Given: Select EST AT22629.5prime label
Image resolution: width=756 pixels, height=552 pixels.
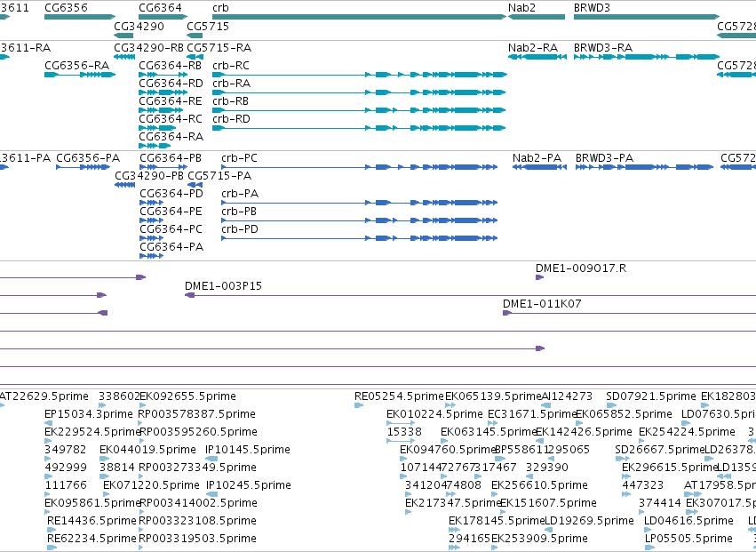Looking at the screenshot, I should (x=44, y=396).
